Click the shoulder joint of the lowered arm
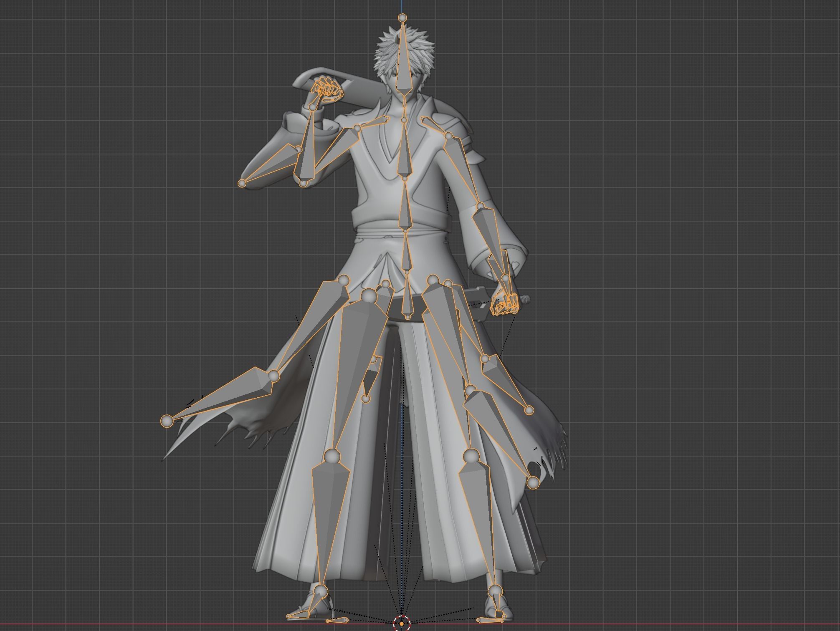This screenshot has width=840, height=631. [x=448, y=136]
